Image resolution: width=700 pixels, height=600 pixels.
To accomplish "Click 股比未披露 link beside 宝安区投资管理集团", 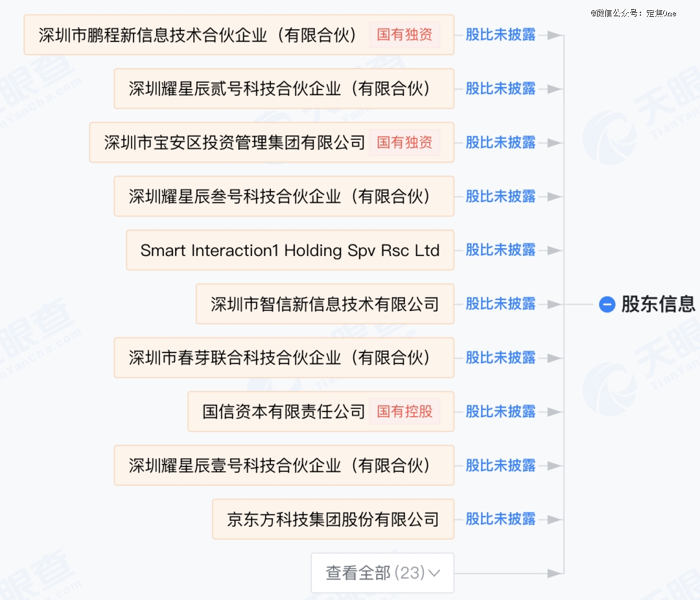I will [500, 143].
